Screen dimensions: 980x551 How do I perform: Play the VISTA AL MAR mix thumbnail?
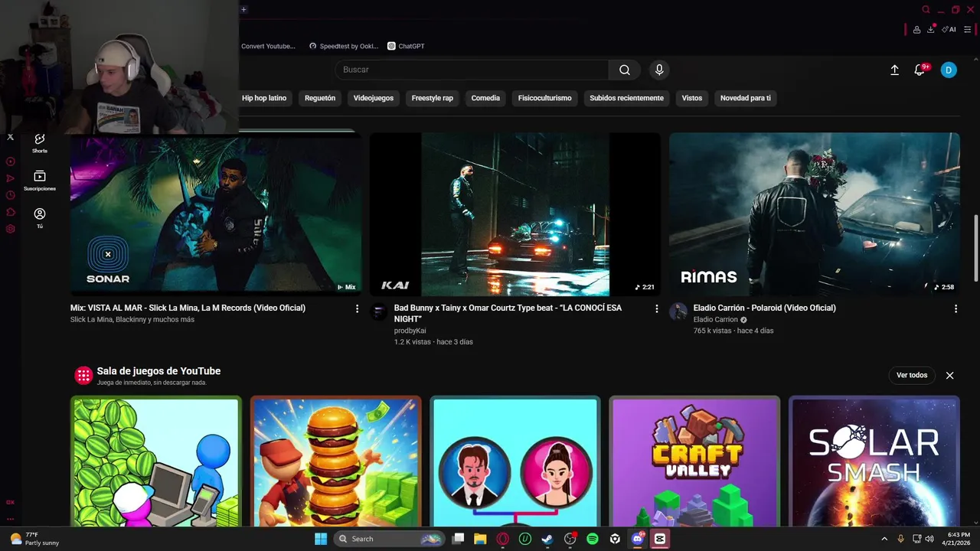coord(215,214)
